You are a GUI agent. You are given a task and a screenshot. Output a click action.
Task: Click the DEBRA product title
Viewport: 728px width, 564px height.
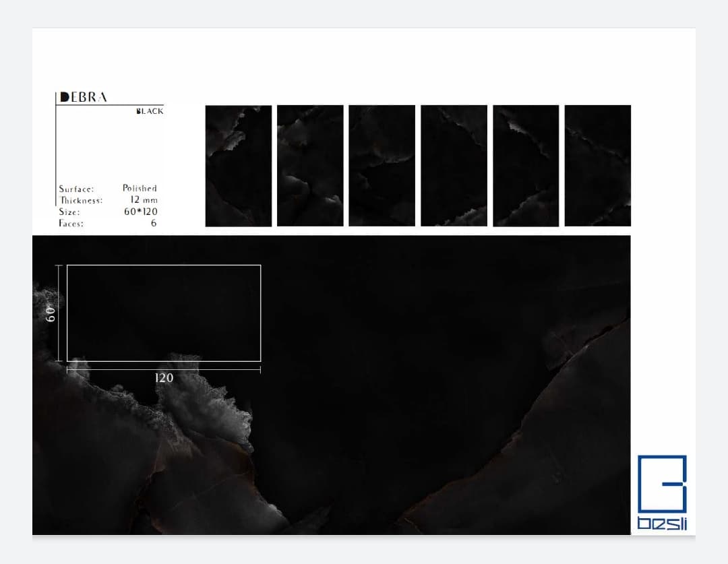pos(84,97)
